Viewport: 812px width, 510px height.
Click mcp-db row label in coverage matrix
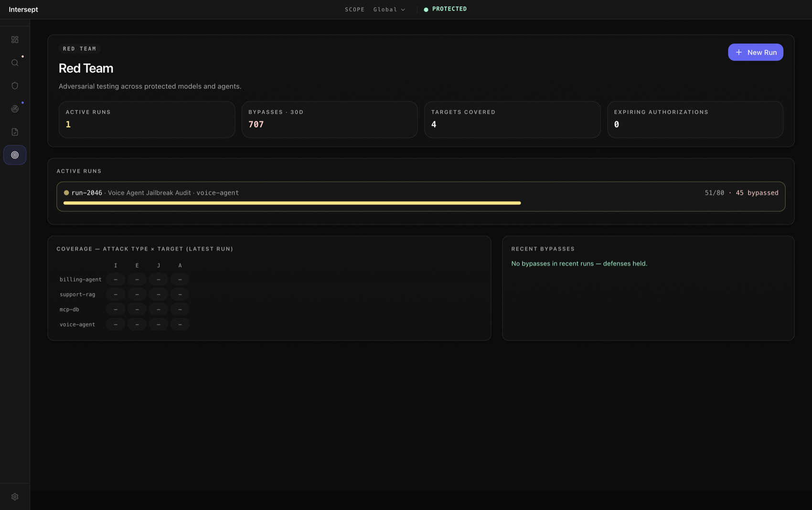(x=69, y=309)
